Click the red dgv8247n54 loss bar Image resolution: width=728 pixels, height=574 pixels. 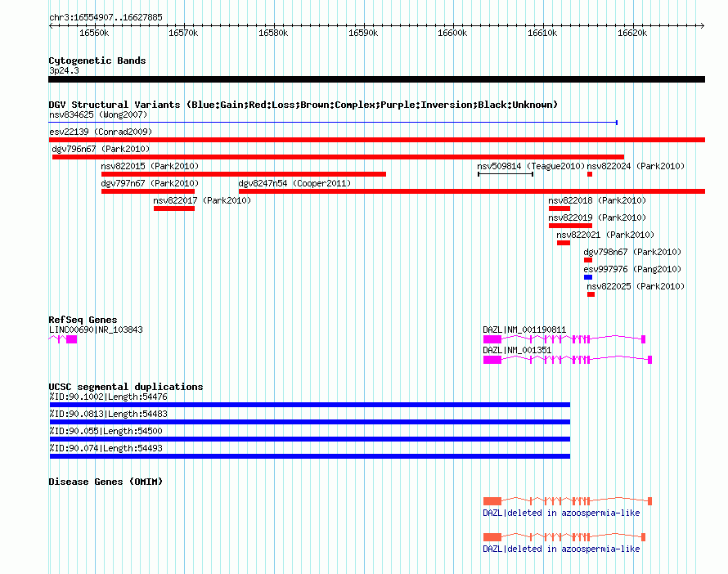(472, 191)
